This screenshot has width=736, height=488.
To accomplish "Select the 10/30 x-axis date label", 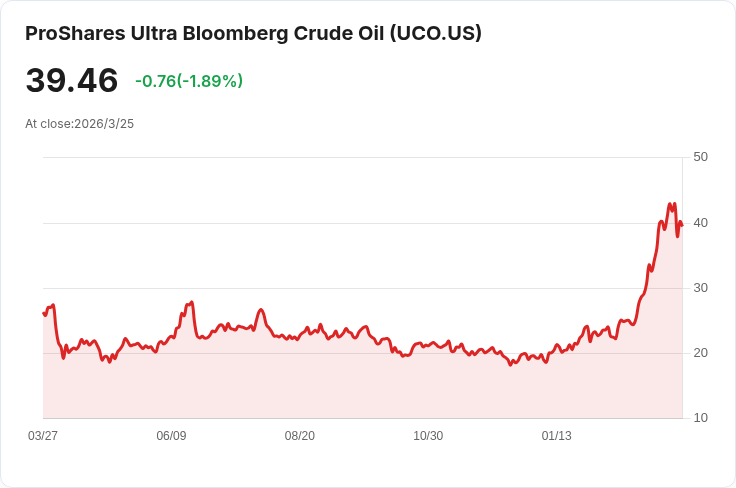I will 428,436.
